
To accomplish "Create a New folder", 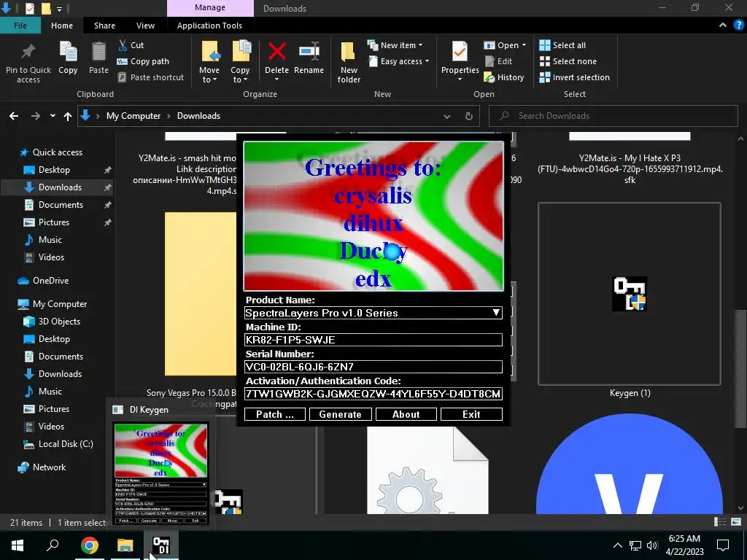I will (349, 62).
